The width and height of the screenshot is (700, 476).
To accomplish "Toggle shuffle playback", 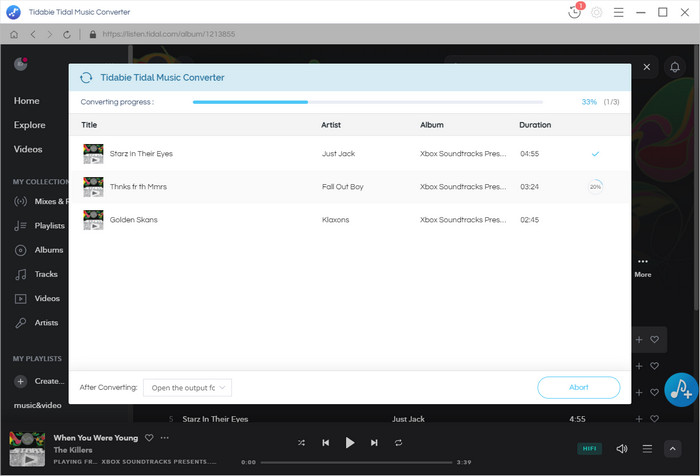I will point(301,443).
